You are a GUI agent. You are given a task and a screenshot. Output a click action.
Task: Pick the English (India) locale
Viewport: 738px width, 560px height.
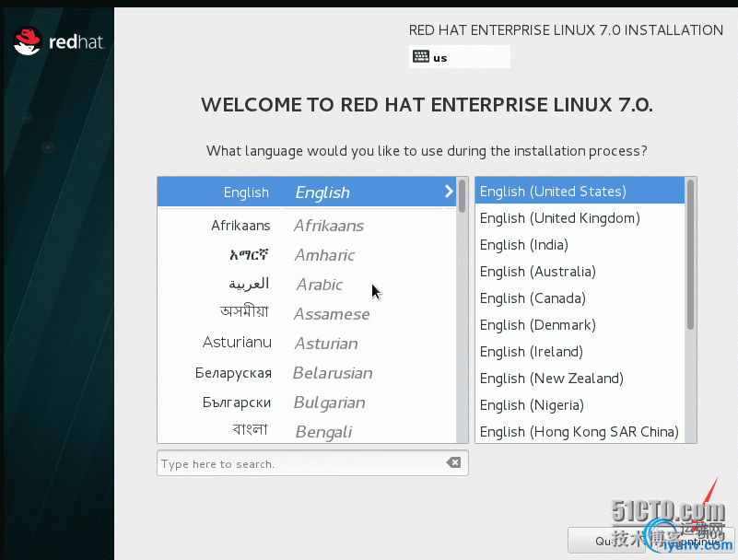[580, 245]
